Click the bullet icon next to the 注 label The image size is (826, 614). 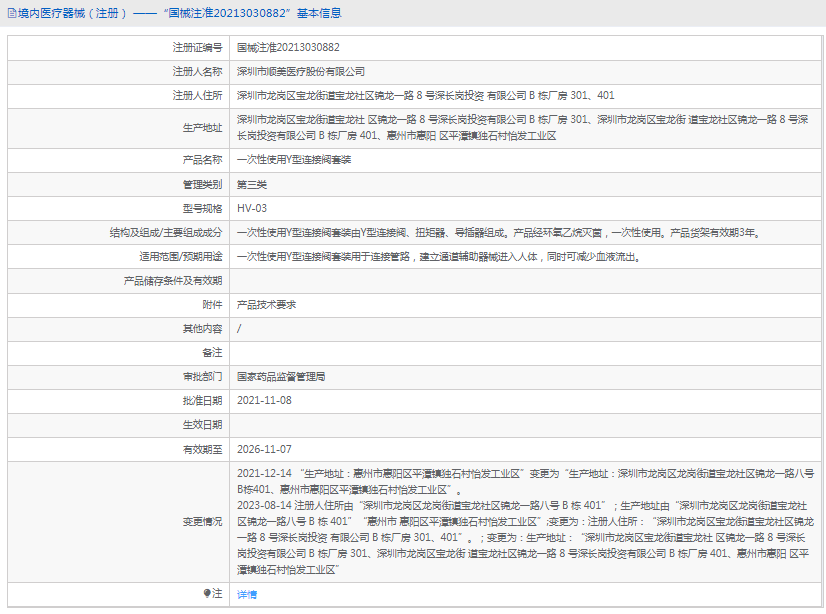pos(207,593)
